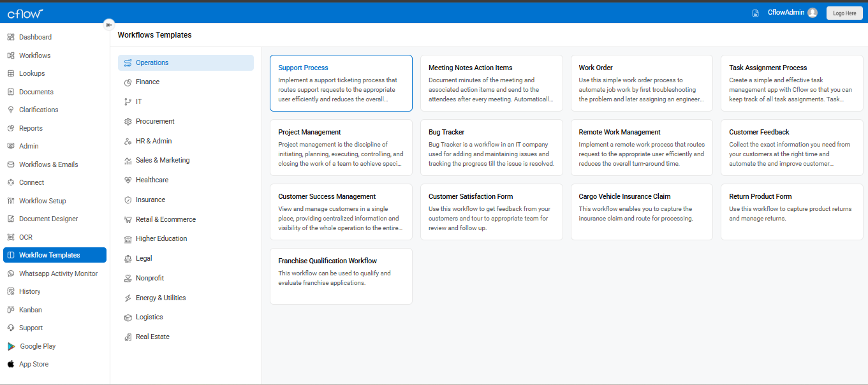Image resolution: width=868 pixels, height=385 pixels.
Task: Open the Meeting Notes Action Items template
Action: pyautogui.click(x=491, y=84)
